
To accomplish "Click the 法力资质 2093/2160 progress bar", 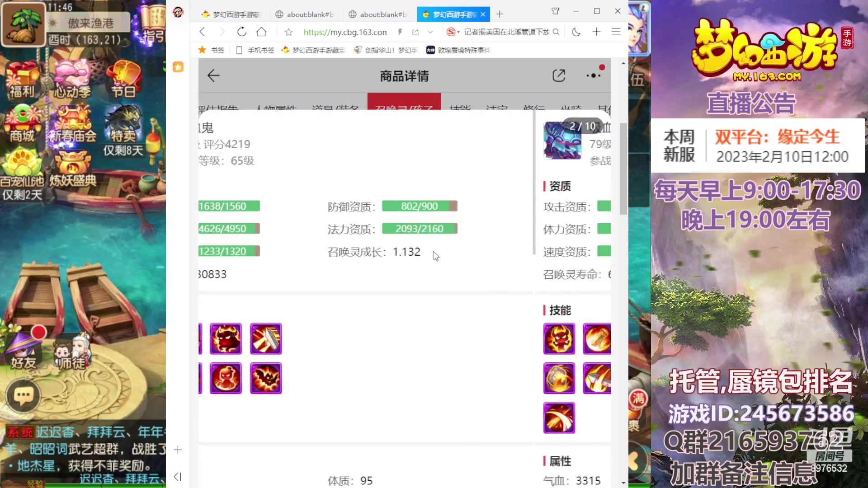I will (x=420, y=229).
